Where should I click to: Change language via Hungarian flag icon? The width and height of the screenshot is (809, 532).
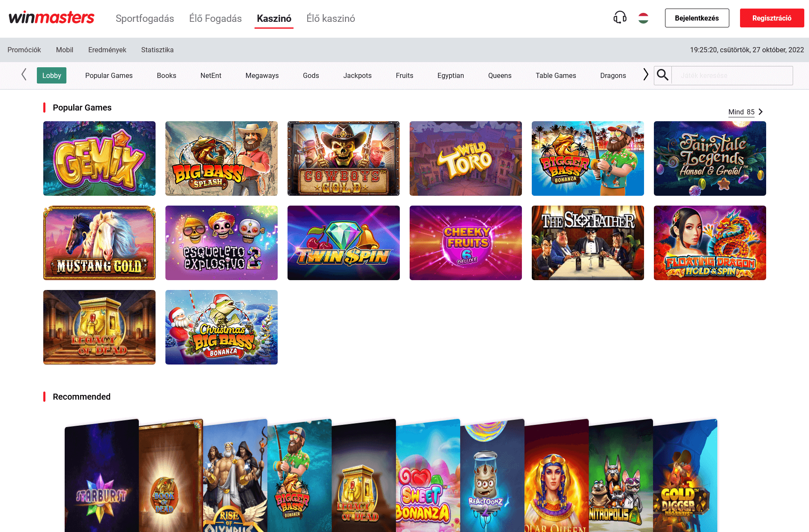[643, 18]
